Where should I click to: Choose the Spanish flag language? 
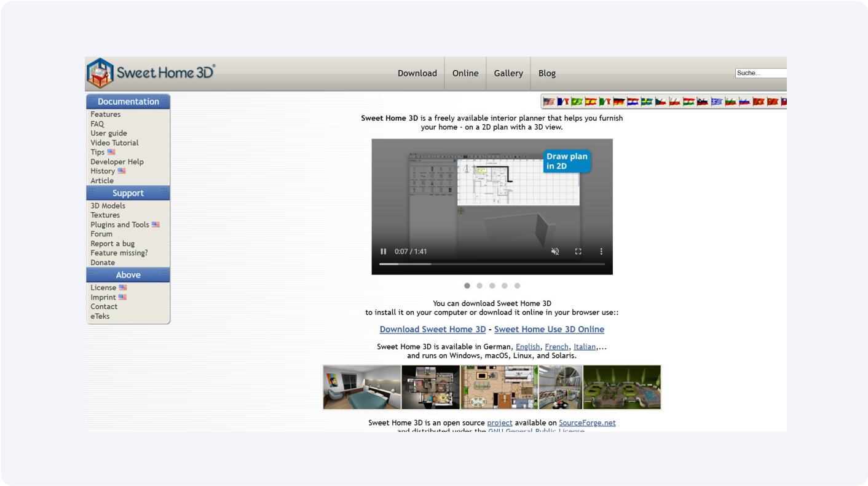click(x=591, y=102)
